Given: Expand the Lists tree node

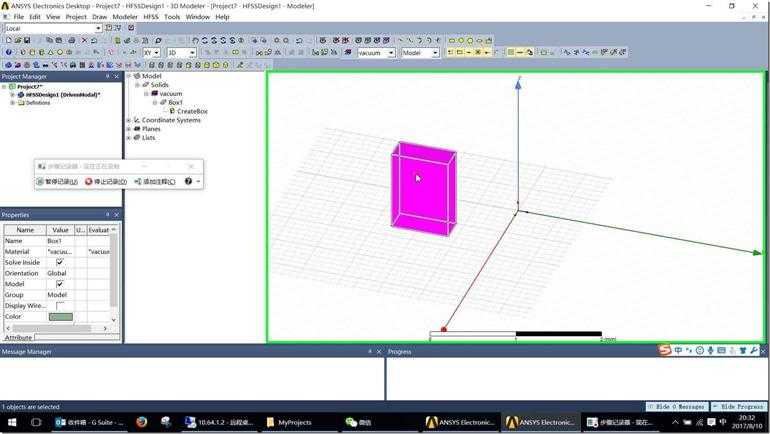Looking at the screenshot, I should click(129, 138).
